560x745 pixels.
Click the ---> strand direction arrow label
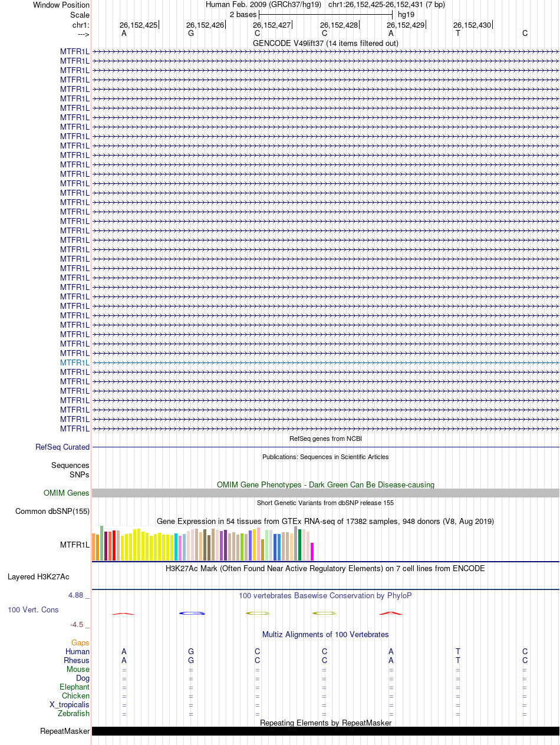pos(83,35)
